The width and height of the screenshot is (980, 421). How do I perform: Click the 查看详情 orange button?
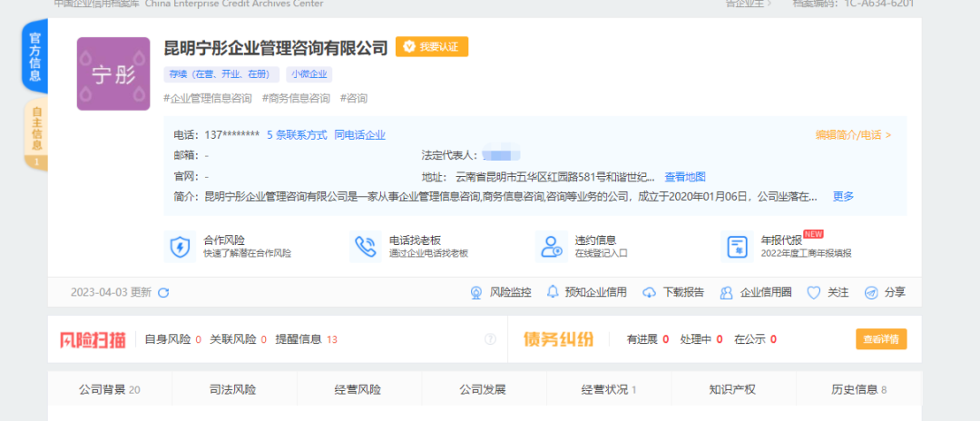[x=881, y=339]
